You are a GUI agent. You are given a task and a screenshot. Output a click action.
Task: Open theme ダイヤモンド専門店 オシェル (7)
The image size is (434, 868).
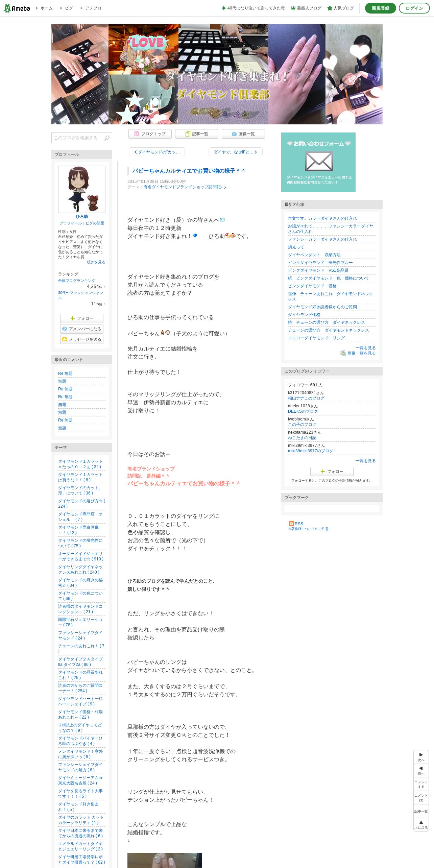(80, 517)
